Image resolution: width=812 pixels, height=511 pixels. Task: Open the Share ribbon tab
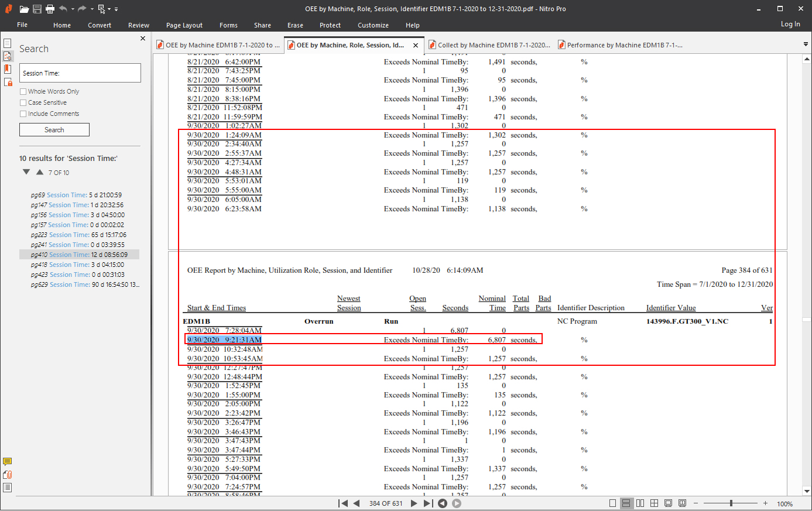tap(262, 25)
